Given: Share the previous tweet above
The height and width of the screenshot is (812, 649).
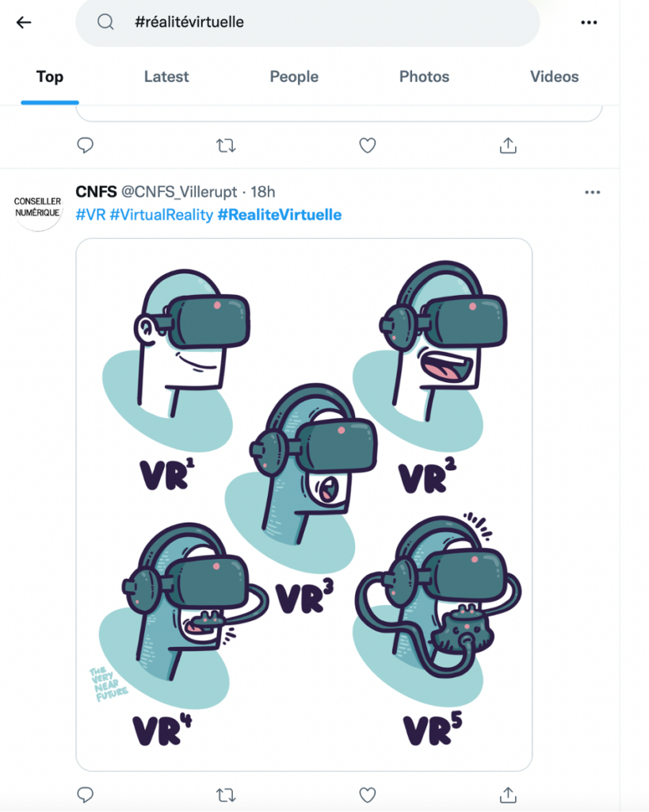Looking at the screenshot, I should (x=508, y=146).
